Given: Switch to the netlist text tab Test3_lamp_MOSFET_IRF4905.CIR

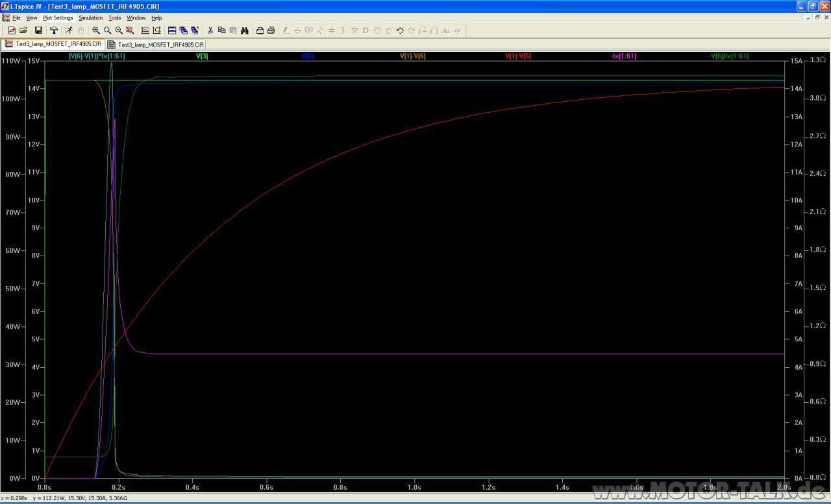Looking at the screenshot, I should click(x=156, y=44).
